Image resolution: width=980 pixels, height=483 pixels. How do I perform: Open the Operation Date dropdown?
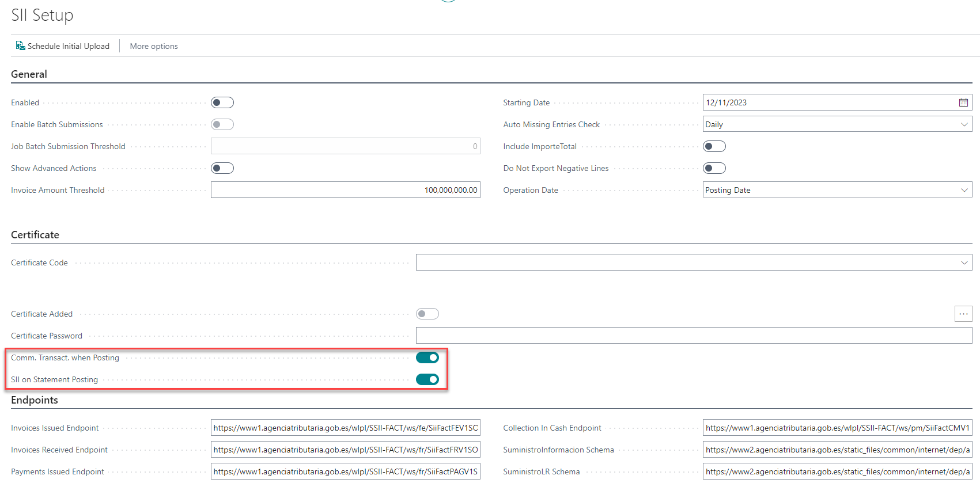tap(964, 190)
